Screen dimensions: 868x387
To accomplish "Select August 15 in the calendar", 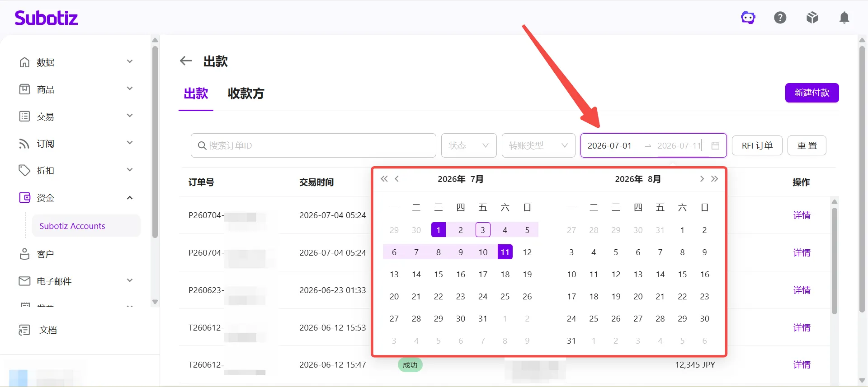I will tap(682, 274).
